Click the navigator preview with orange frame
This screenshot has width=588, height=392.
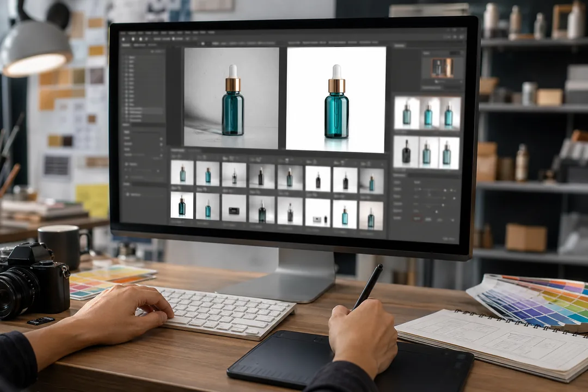(442, 68)
